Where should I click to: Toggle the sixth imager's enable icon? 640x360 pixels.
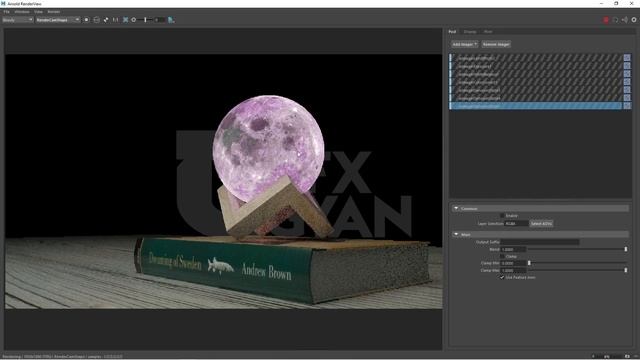pyautogui.click(x=627, y=98)
